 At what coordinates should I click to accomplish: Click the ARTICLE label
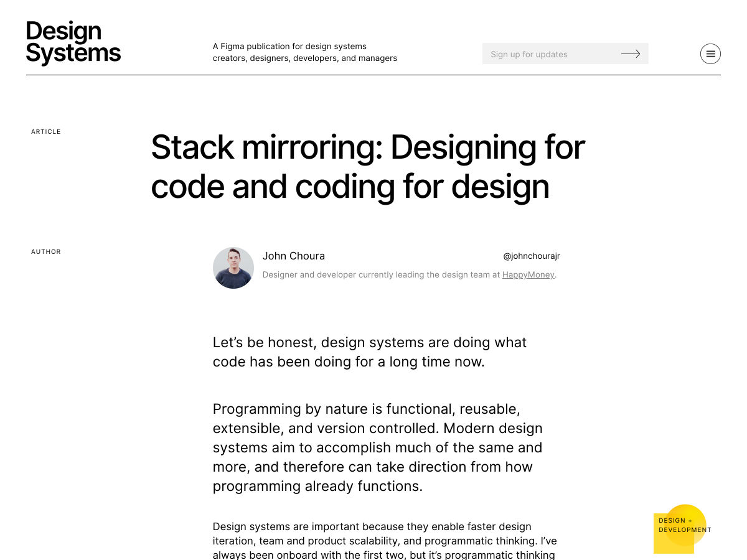pos(46,132)
